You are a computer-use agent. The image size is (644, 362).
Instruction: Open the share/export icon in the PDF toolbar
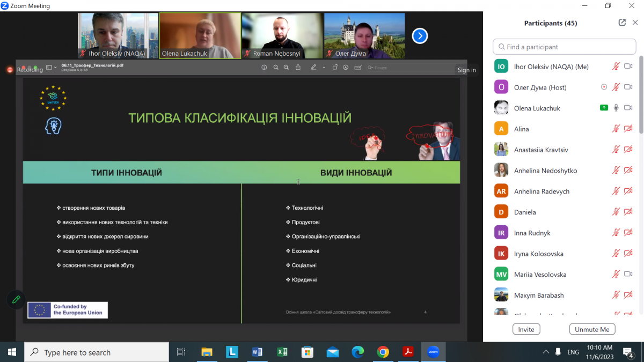pos(298,67)
